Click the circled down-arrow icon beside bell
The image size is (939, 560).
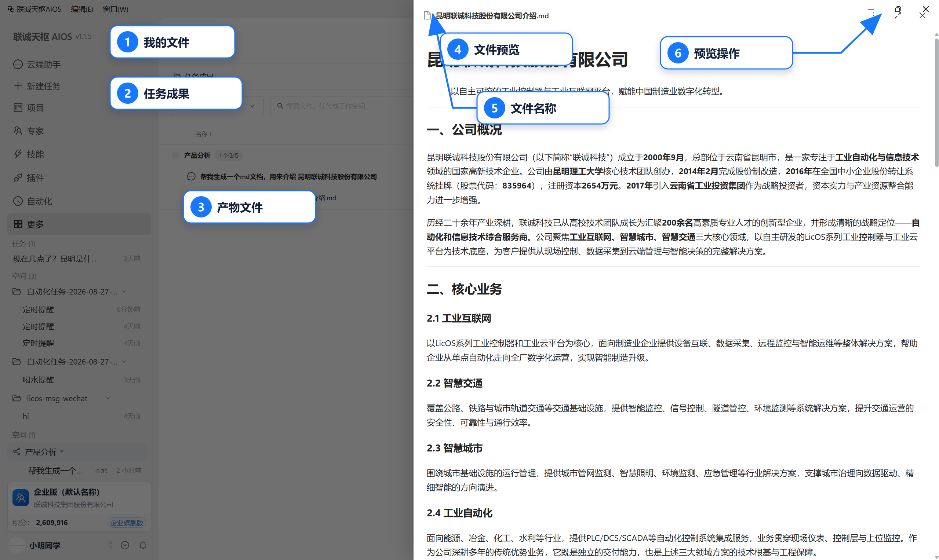[125, 545]
